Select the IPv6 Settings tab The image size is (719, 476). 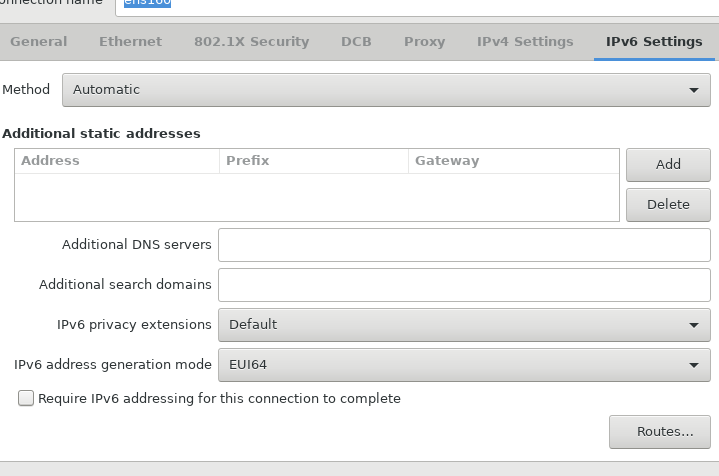(654, 42)
